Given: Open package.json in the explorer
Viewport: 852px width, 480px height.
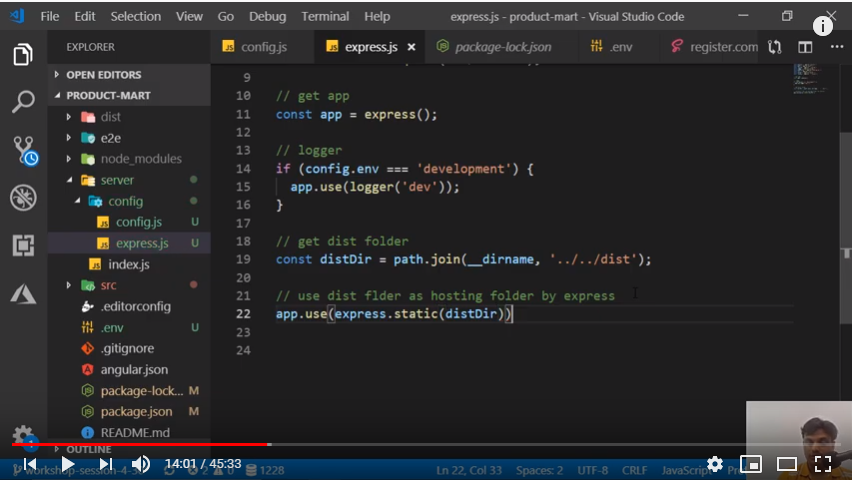Looking at the screenshot, I should 136,411.
